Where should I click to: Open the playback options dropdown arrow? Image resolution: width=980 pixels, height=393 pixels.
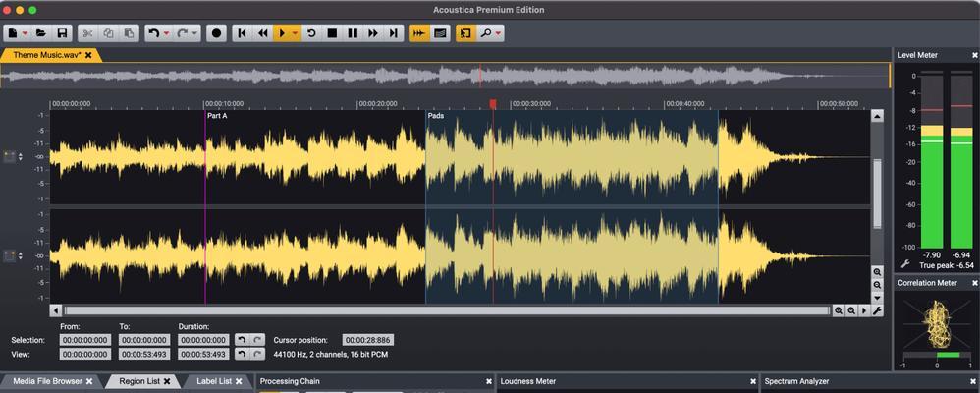click(x=295, y=33)
